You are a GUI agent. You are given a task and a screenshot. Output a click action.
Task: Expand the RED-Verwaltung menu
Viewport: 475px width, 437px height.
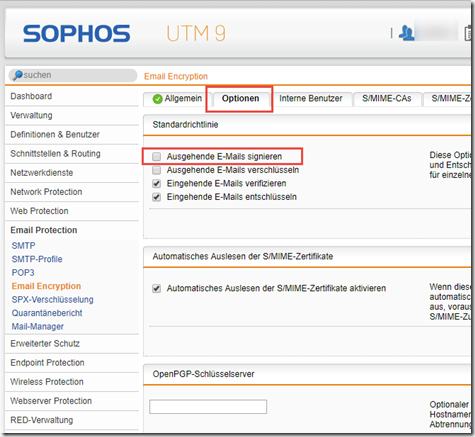[x=72, y=420]
